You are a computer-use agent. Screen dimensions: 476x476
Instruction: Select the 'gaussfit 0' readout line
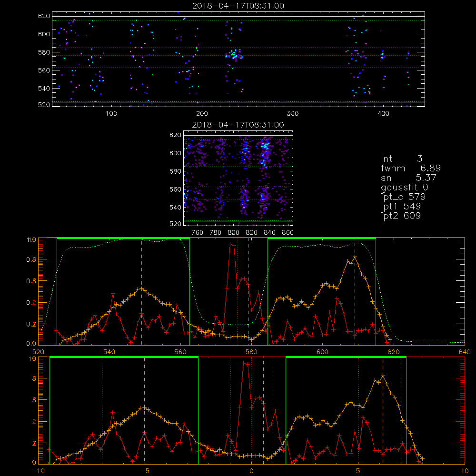click(x=405, y=187)
